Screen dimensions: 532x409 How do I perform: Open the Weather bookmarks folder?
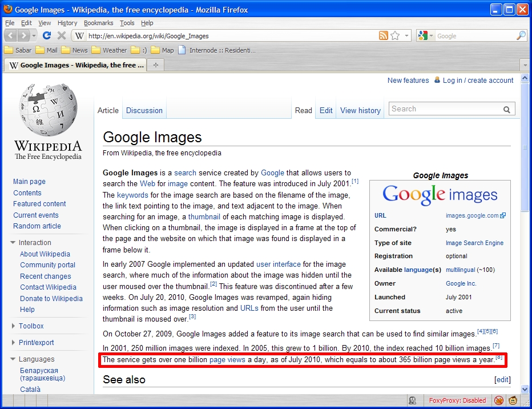[x=109, y=50]
